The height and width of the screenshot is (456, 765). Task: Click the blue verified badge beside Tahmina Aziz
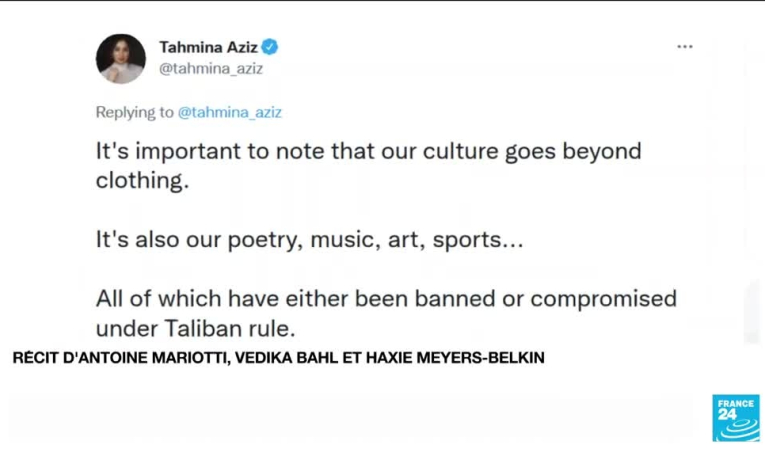click(271, 47)
